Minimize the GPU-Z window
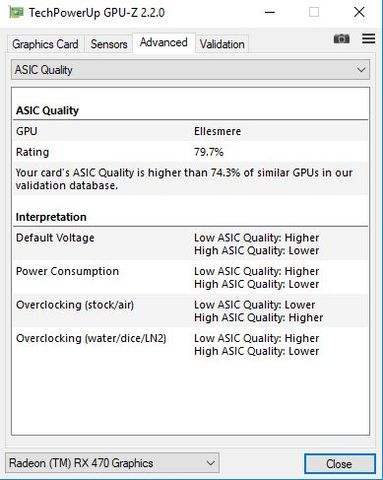 (270, 13)
